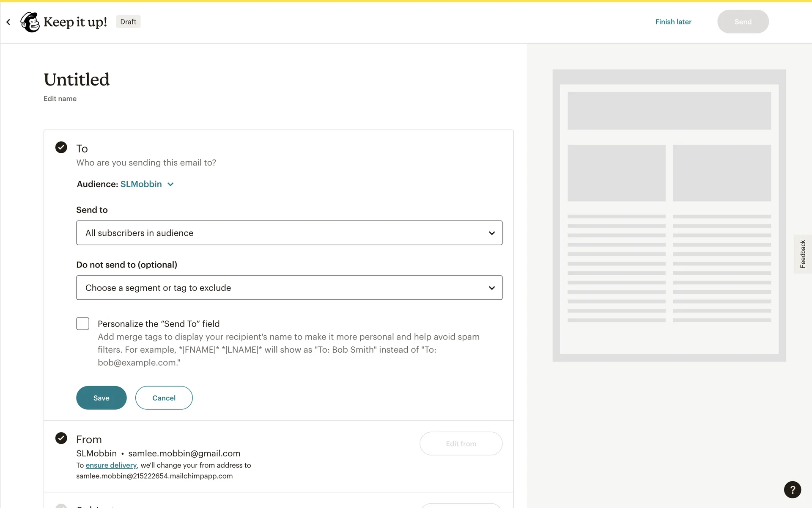The width and height of the screenshot is (812, 508).
Task: Click the Mailchimp monkey logo
Action: pos(30,22)
